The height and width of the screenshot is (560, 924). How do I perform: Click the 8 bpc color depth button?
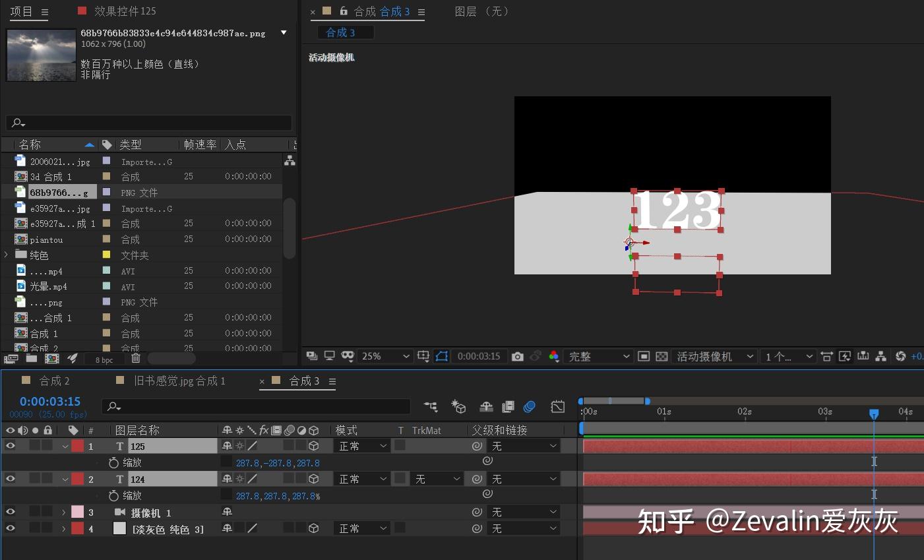[x=104, y=359]
